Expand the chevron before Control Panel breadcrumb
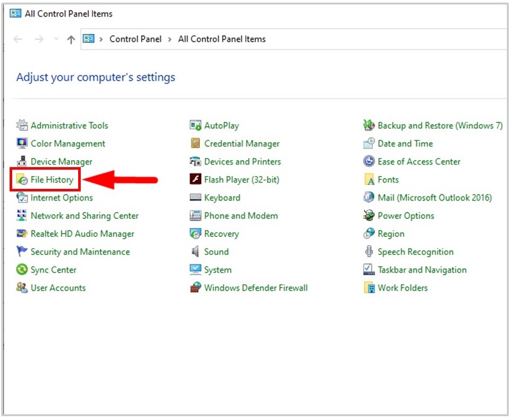This screenshot has height=420, width=512. point(101,39)
